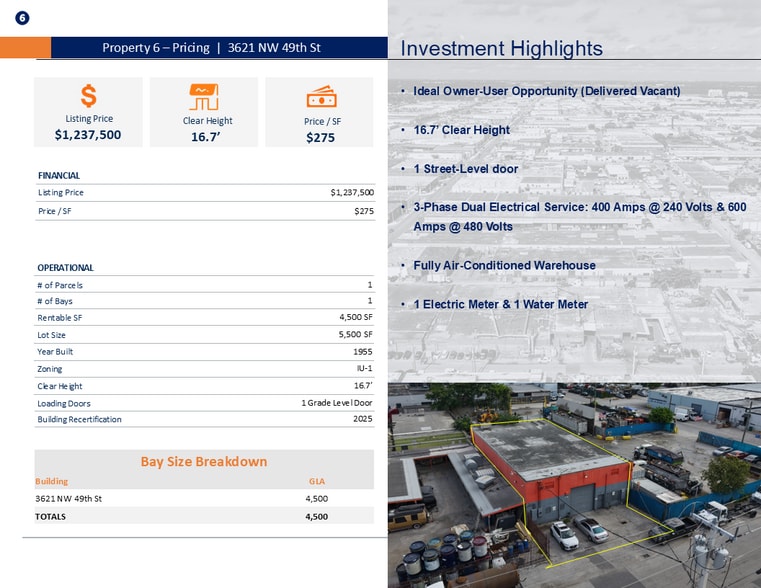Click the cash Price / SF icon
Viewport: 761px width, 588px height.
pyautogui.click(x=321, y=97)
